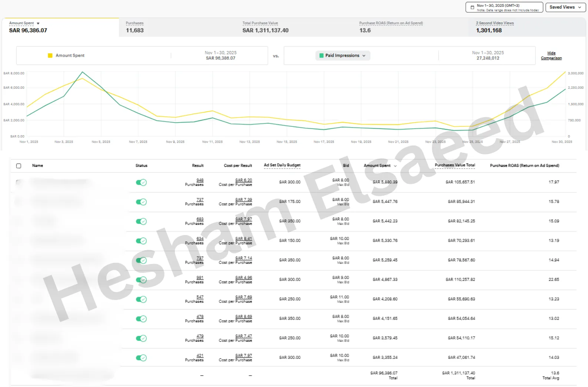Viewport: 588px width, 387px height.
Task: Click the yellow Amount Spent color swatch
Action: coord(50,56)
